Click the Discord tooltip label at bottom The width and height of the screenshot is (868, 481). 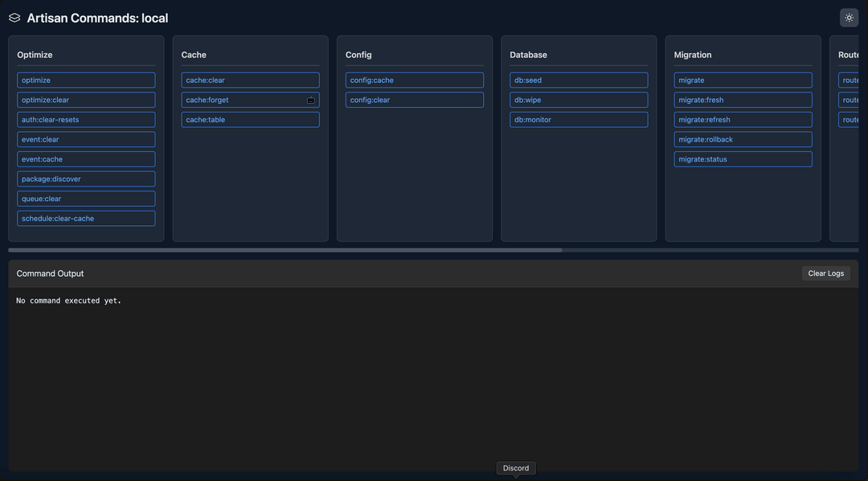pos(516,468)
